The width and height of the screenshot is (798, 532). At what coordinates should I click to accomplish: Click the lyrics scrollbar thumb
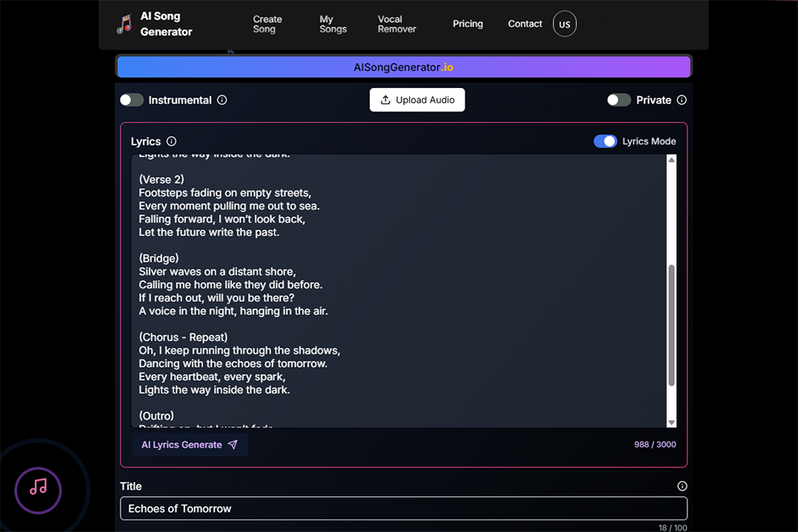[672, 325]
